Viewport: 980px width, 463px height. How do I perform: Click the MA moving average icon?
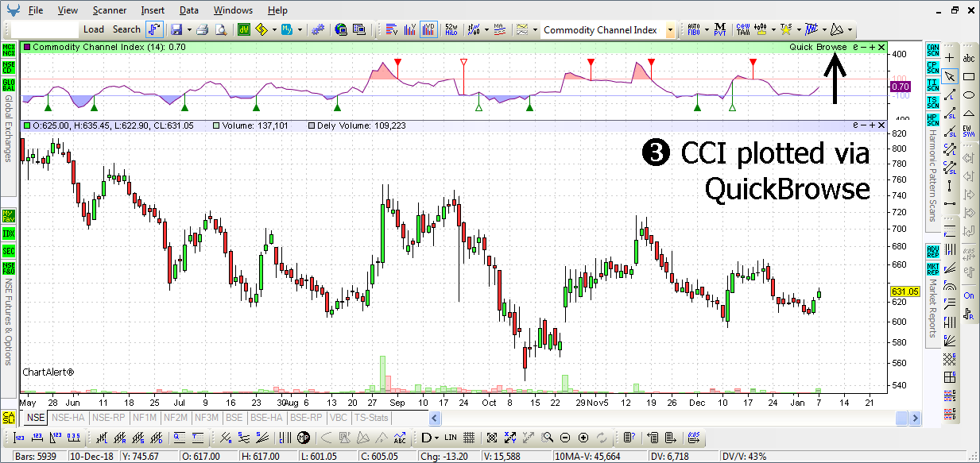click(x=499, y=29)
